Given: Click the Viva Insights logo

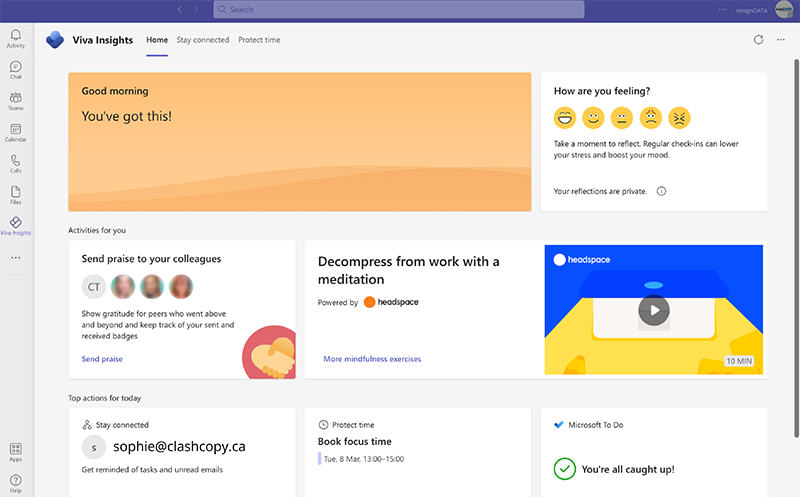Looking at the screenshot, I should pyautogui.click(x=55, y=40).
